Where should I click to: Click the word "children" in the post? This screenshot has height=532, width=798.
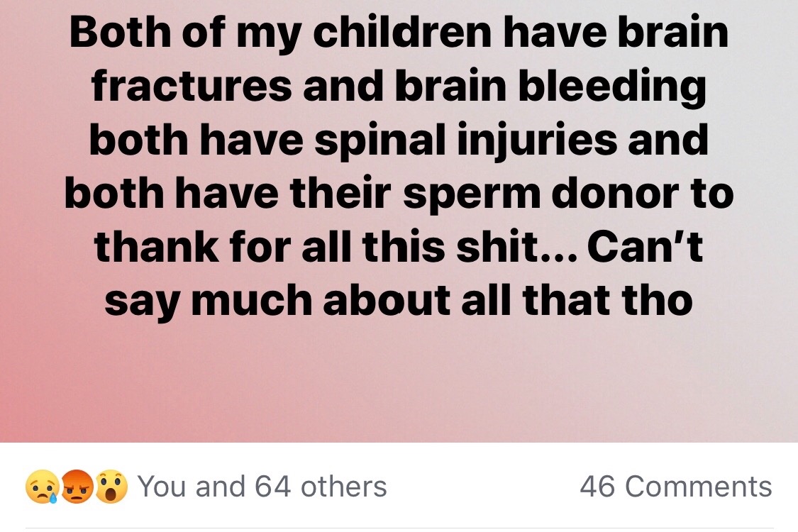402,31
